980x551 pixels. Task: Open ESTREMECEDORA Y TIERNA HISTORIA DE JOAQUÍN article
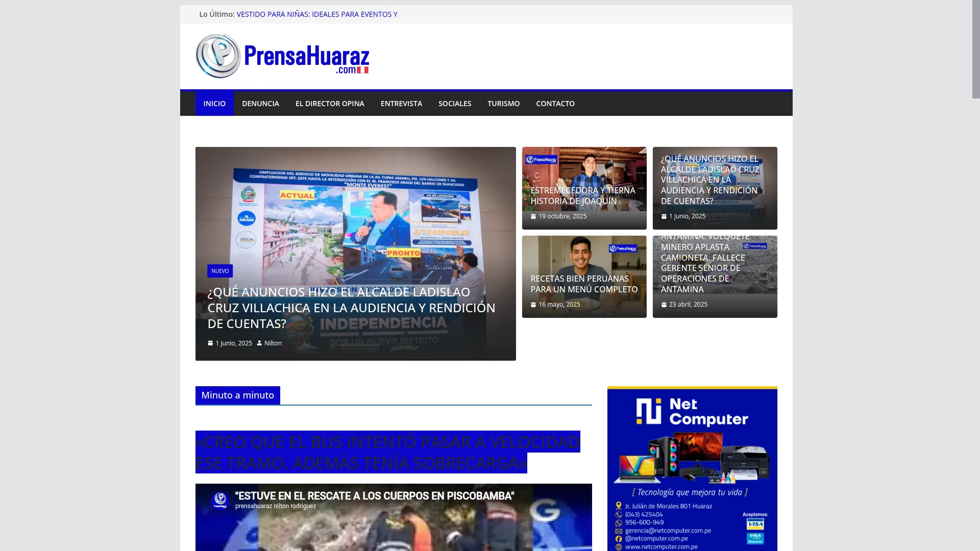click(583, 195)
